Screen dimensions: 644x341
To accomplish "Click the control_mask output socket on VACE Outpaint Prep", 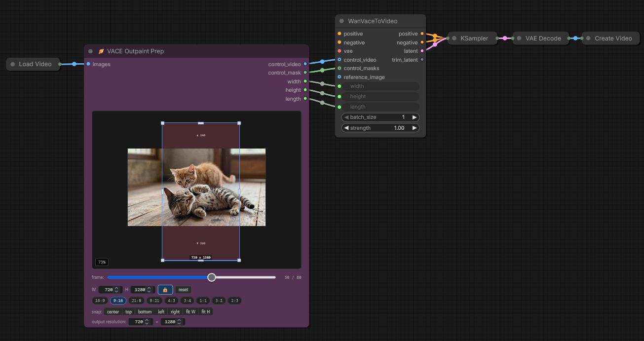I will [x=305, y=73].
